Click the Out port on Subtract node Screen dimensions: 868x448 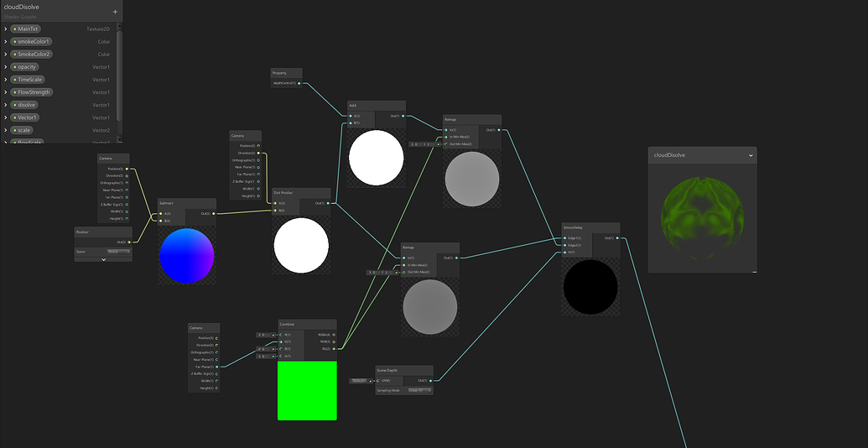pos(214,214)
